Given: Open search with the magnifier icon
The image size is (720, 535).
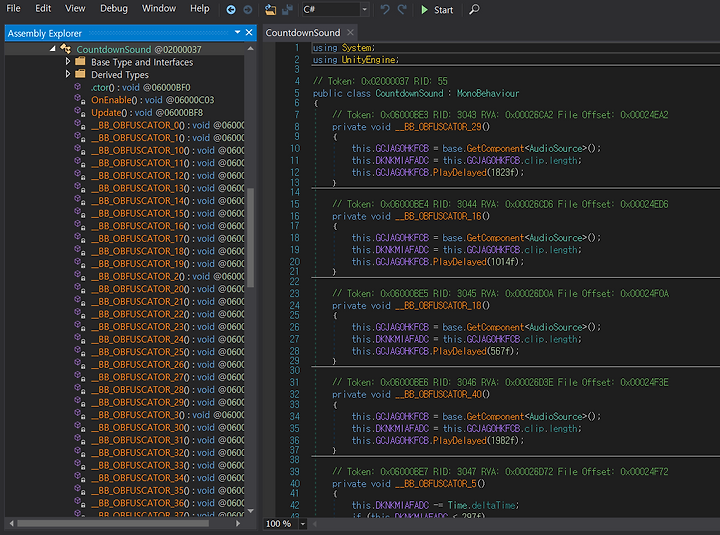Looking at the screenshot, I should click(x=474, y=10).
